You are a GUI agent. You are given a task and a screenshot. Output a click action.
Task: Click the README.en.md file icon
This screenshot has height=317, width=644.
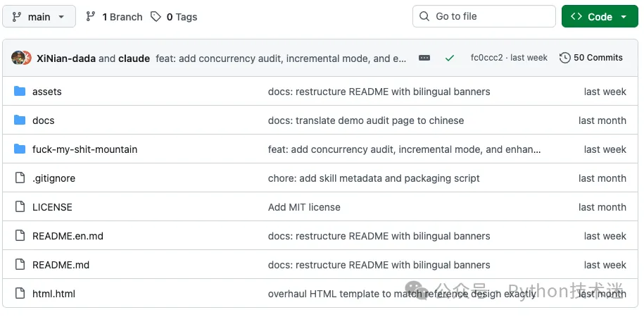click(x=20, y=235)
